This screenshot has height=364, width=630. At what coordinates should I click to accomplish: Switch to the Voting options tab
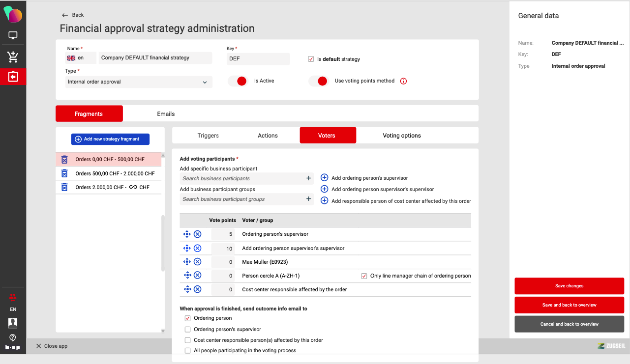401,136
